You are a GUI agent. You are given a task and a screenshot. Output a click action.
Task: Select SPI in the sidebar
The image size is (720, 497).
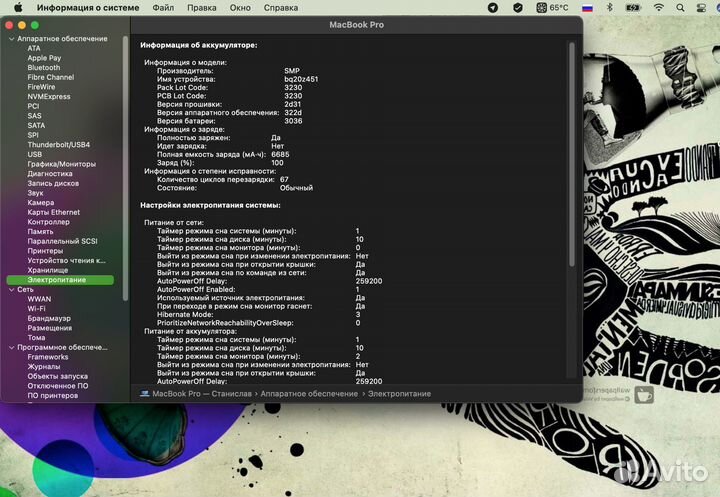point(33,135)
